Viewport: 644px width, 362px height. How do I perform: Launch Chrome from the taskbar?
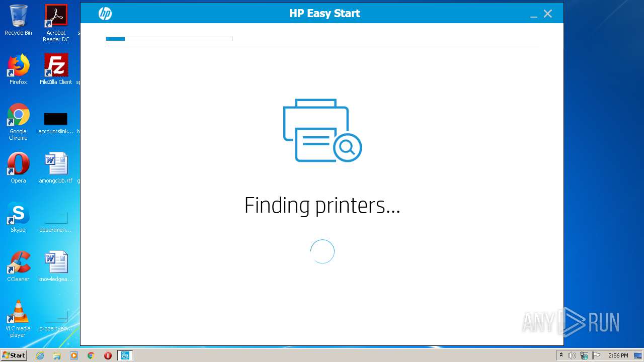[91, 355]
